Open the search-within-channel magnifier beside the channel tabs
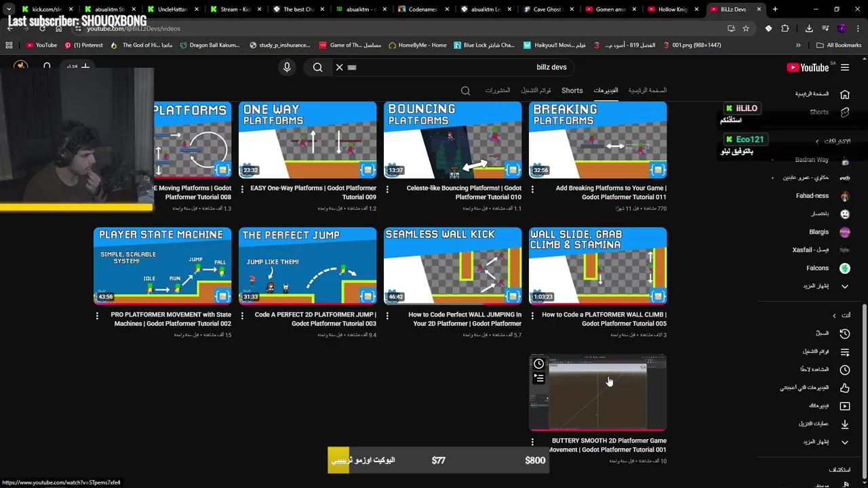Screen dimensions: 868x488 click(x=465, y=90)
